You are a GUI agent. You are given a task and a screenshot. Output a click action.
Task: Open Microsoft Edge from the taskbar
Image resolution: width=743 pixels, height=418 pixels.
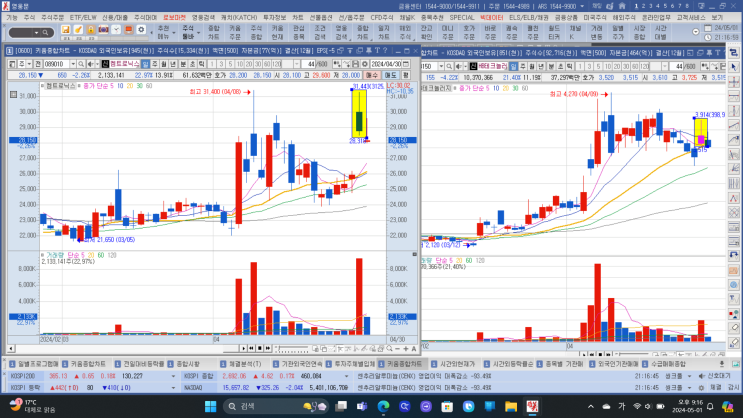[383, 406]
